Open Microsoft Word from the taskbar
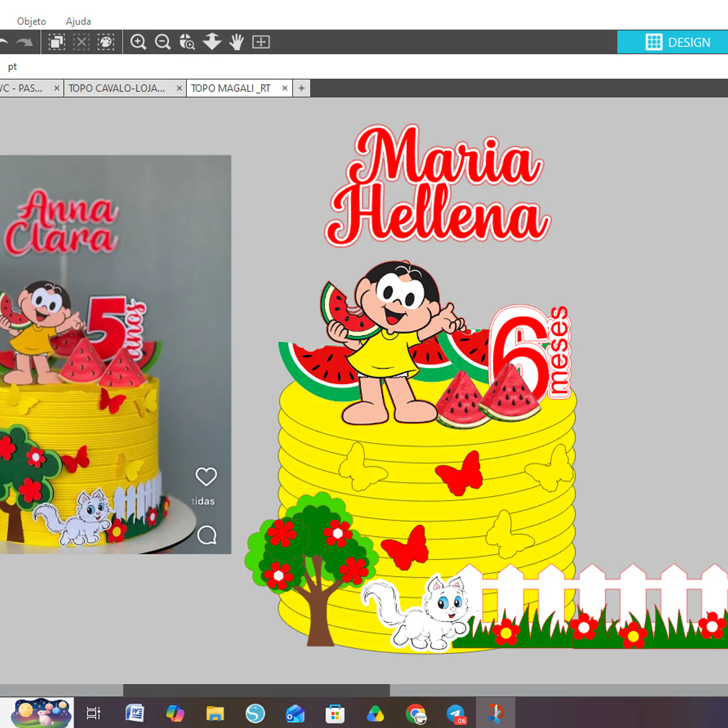 pyautogui.click(x=134, y=713)
